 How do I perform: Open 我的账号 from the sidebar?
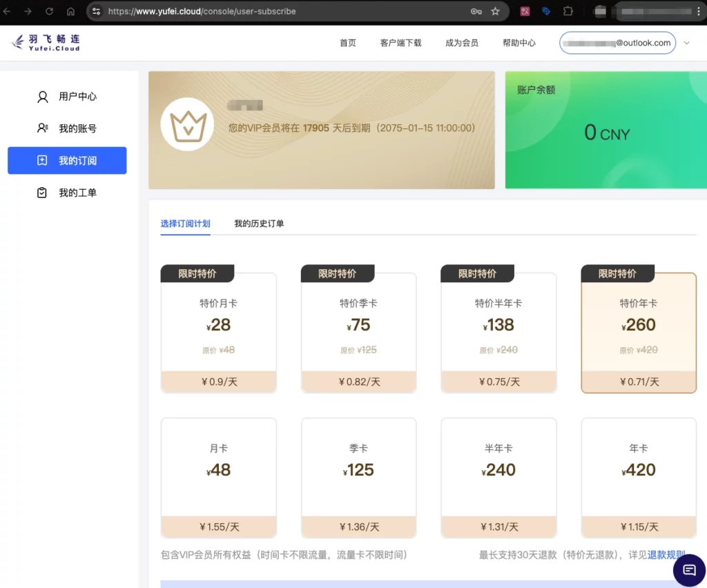pyautogui.click(x=43, y=128)
